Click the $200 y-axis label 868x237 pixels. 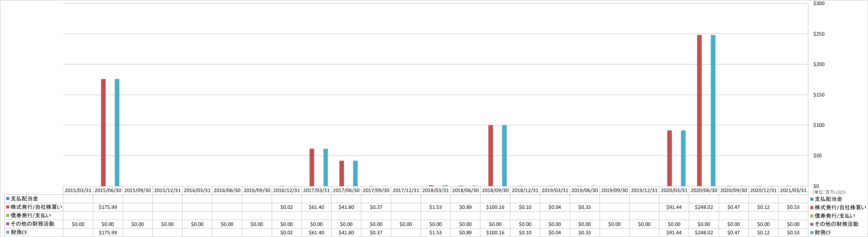coord(819,64)
